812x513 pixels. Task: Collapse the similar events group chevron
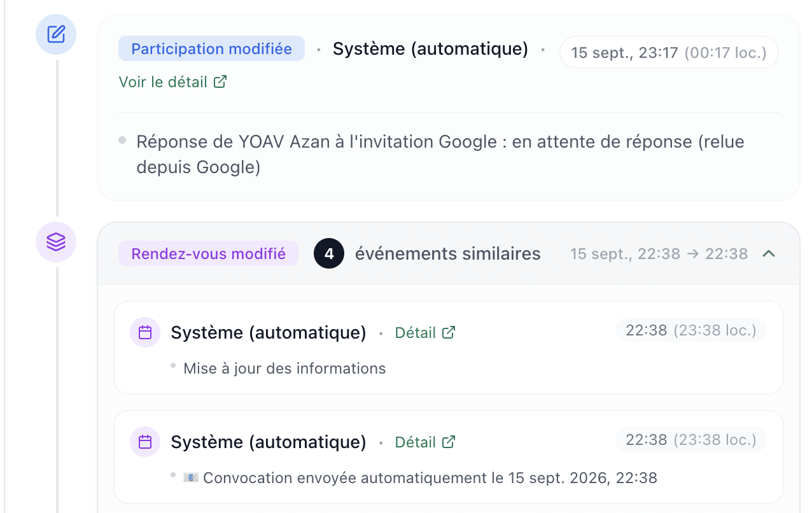pos(769,254)
